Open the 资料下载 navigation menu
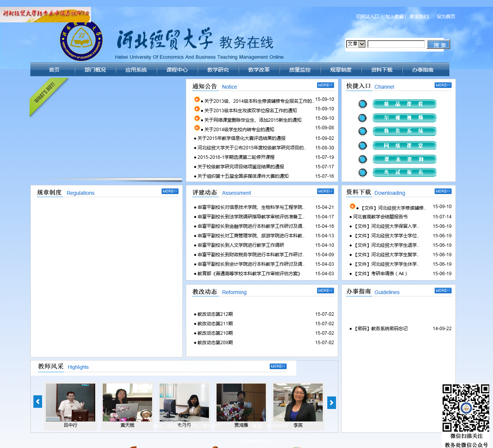 pos(382,70)
